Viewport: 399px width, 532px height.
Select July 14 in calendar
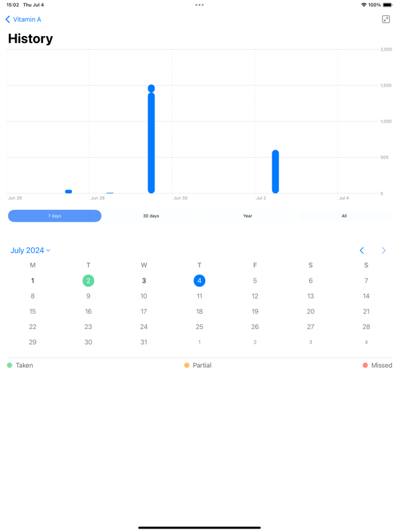366,296
